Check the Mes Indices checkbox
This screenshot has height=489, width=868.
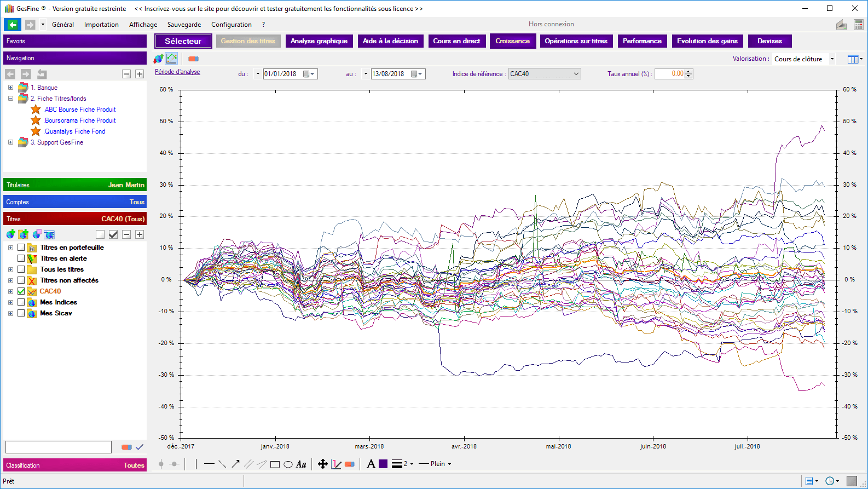(21, 302)
